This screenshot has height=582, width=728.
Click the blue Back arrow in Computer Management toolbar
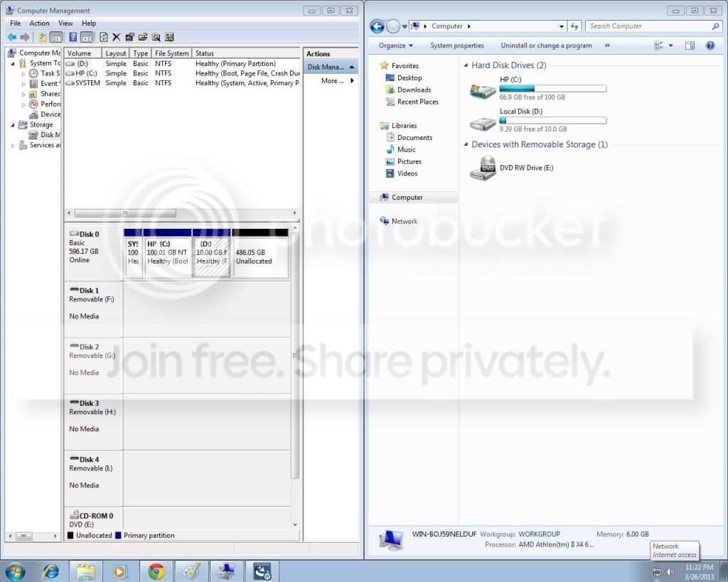12,37
